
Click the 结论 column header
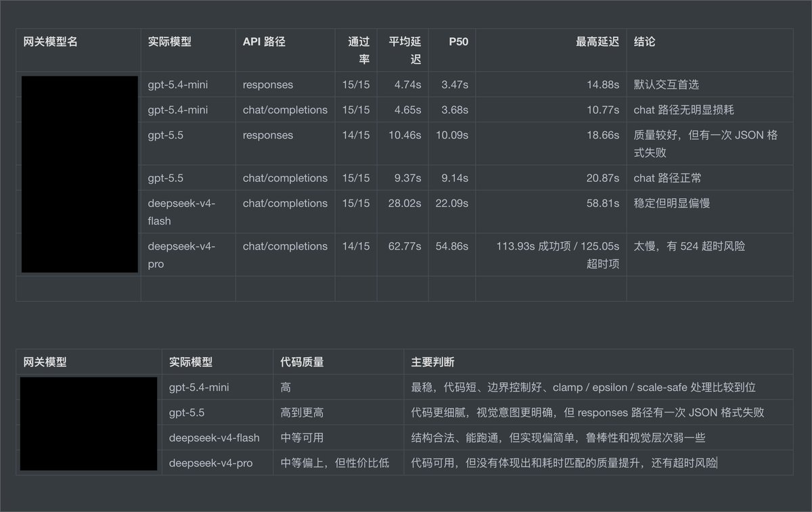[644, 42]
